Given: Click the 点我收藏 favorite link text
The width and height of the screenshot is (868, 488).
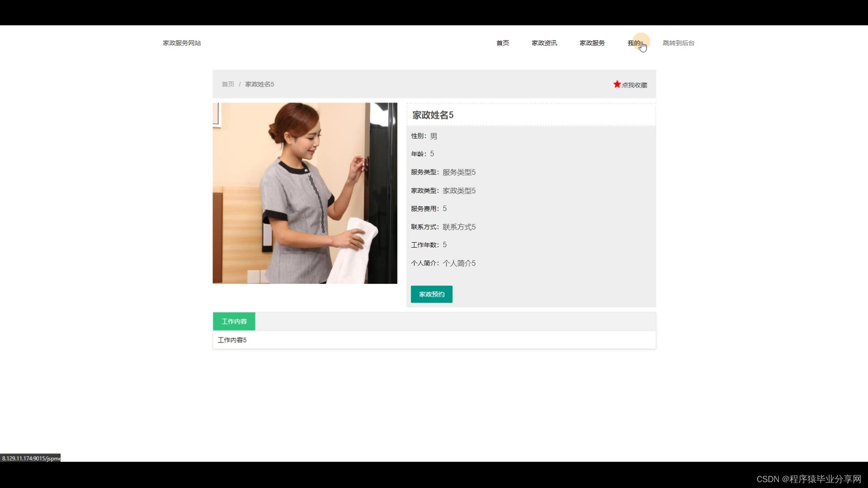Looking at the screenshot, I should [x=634, y=85].
